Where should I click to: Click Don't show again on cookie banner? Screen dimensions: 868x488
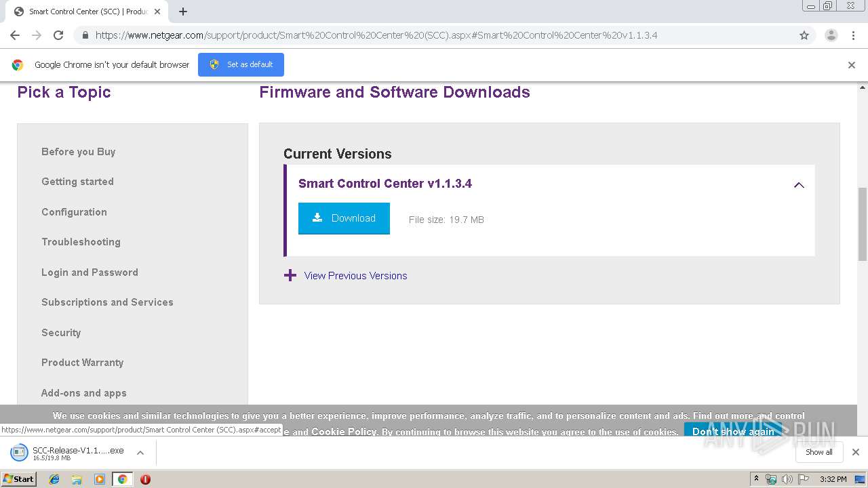coord(733,431)
